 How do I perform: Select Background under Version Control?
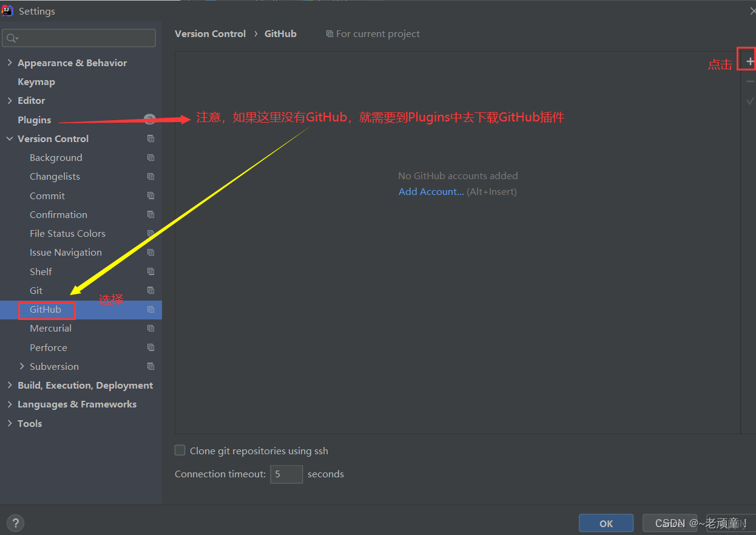pos(56,157)
